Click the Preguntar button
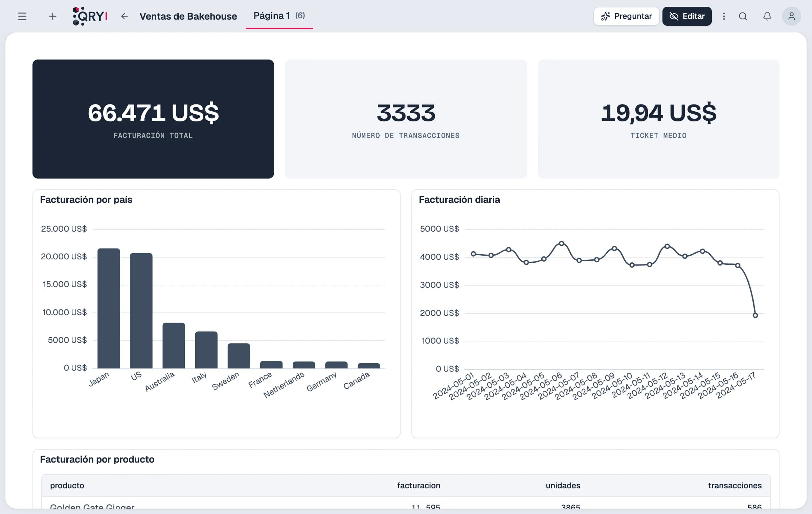 tap(626, 16)
